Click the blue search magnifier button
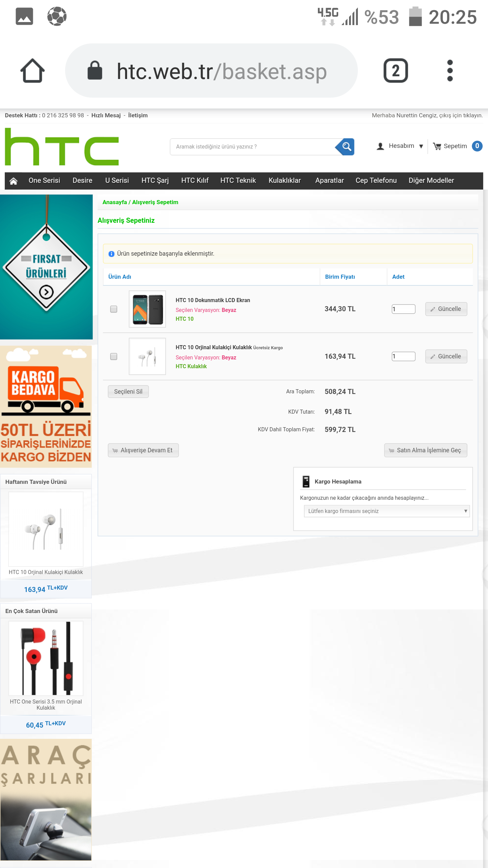This screenshot has width=488, height=868. coord(346,146)
